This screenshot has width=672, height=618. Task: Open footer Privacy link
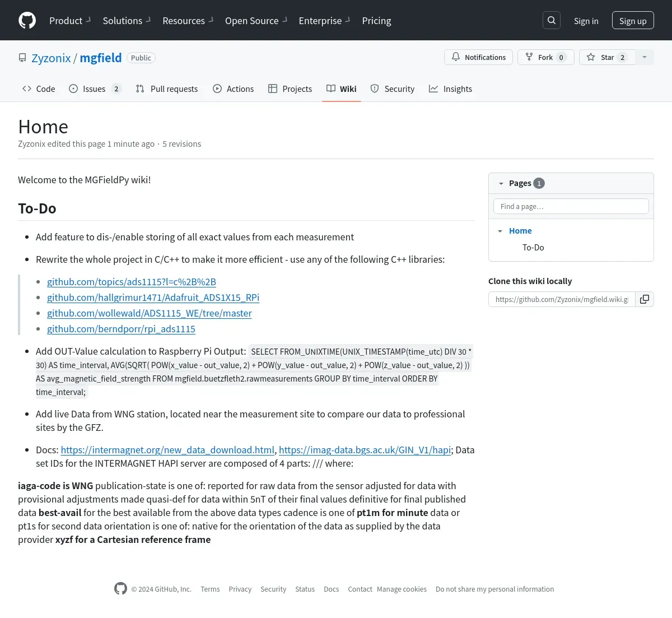240,589
